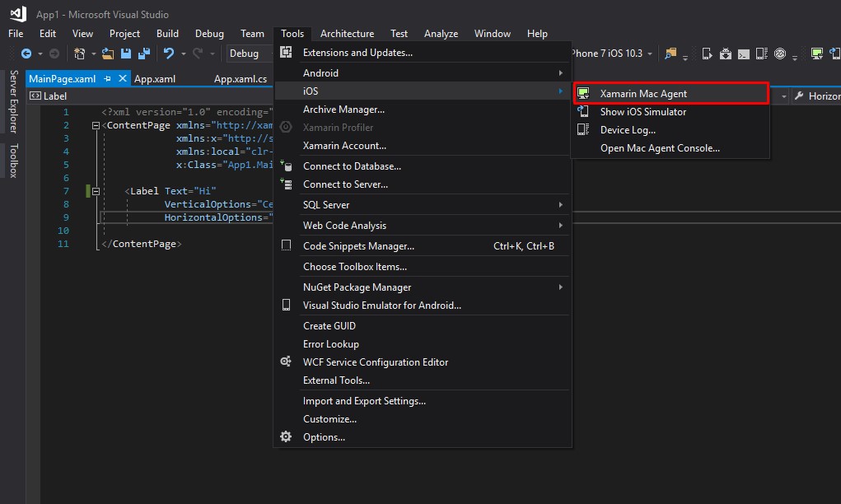Click the device run icon in toolbar

pos(707,53)
